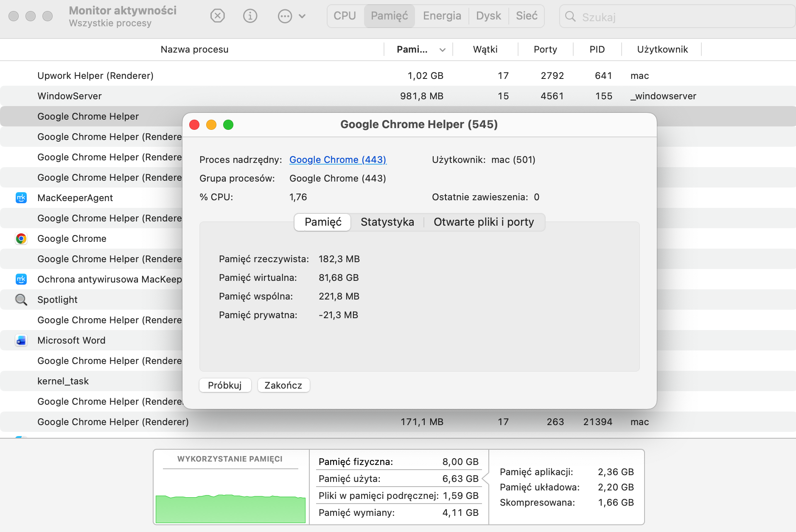Switch to the Sieć tab
796x532 pixels.
[x=527, y=16]
